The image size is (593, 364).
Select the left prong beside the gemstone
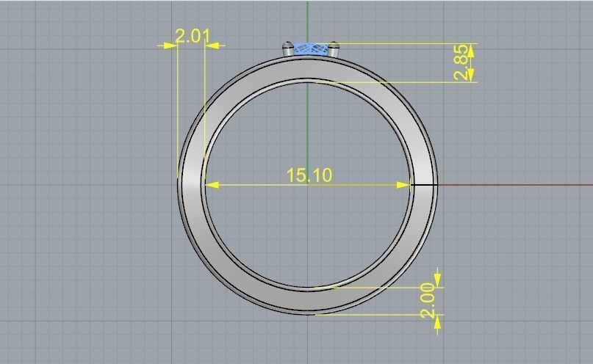(288, 49)
